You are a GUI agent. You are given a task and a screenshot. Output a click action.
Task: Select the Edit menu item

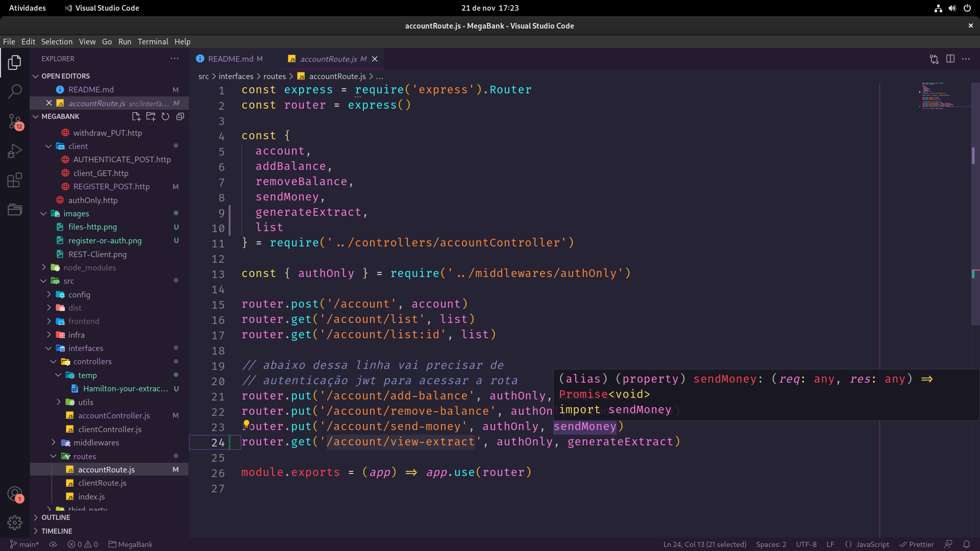click(28, 41)
